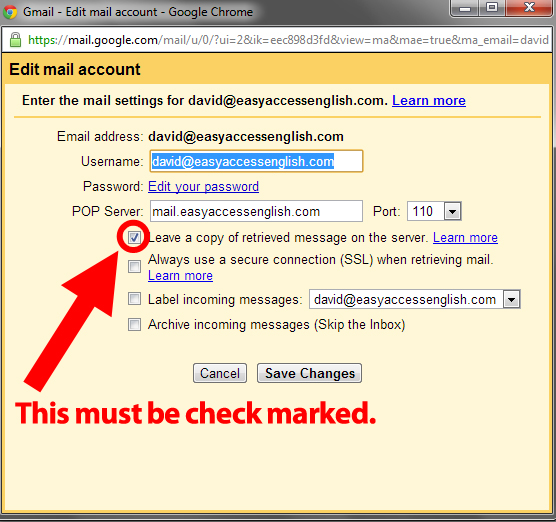Screen dimensions: 556x522
Task: Click the POP Server input field
Action: coord(256,211)
